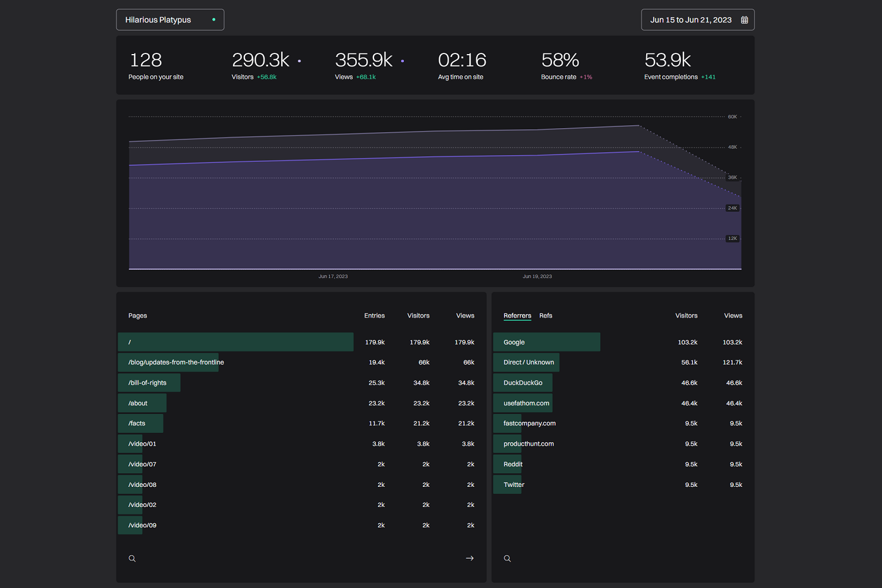The image size is (882, 588).
Task: Filter by usefathom.com referrer
Action: tap(623, 403)
